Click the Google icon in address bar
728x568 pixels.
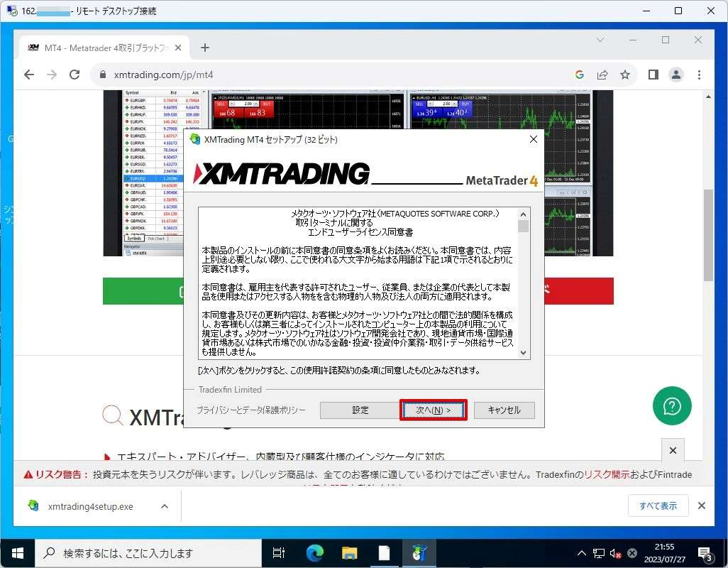[579, 75]
